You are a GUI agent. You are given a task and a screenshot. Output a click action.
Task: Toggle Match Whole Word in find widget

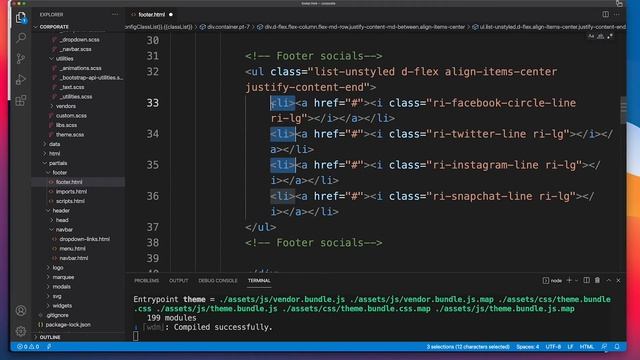tap(600, 36)
